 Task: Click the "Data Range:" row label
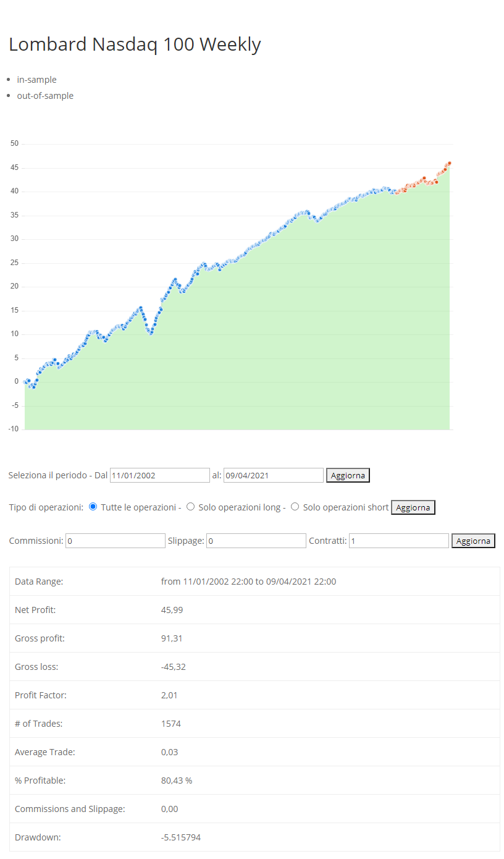(39, 582)
